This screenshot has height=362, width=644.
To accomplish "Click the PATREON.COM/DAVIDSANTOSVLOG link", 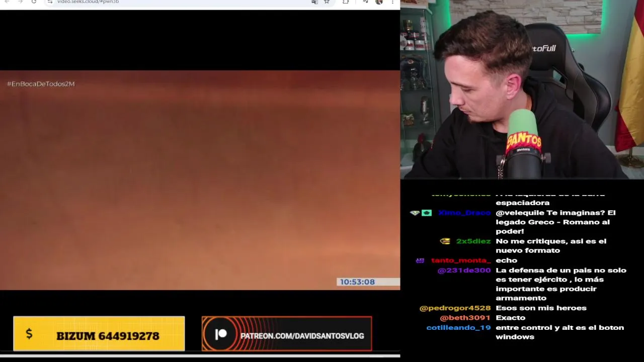I will [x=302, y=336].
